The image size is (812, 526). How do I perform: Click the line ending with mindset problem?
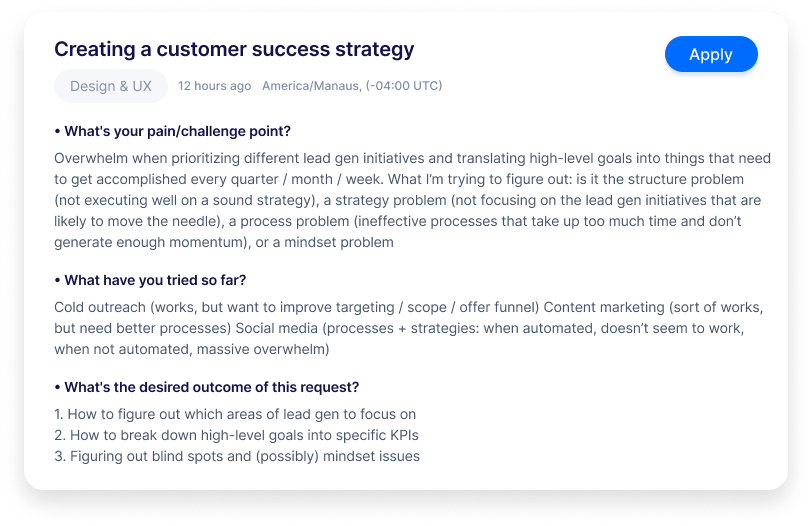[x=224, y=242]
